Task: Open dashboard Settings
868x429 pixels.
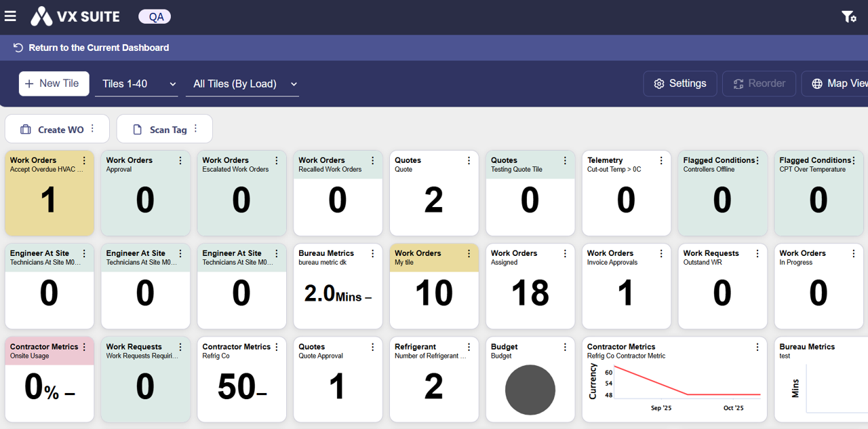Action: [x=679, y=83]
